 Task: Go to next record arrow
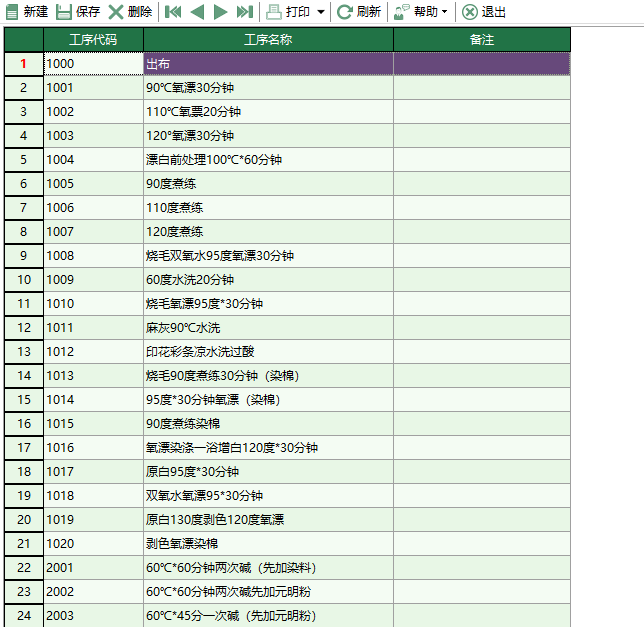click(221, 12)
